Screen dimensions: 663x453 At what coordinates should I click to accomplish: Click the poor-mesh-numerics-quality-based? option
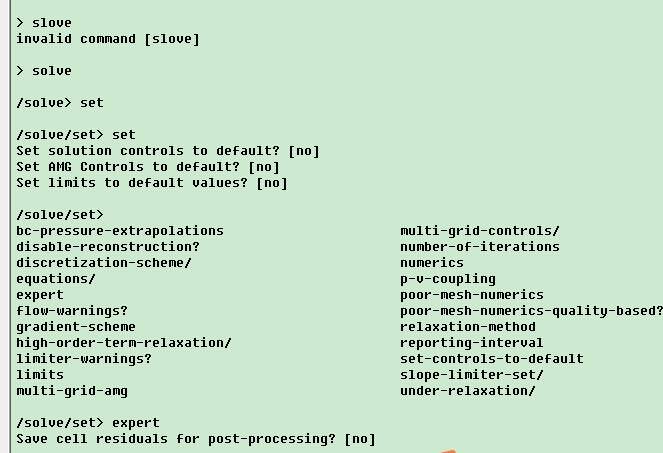pyautogui.click(x=531, y=311)
